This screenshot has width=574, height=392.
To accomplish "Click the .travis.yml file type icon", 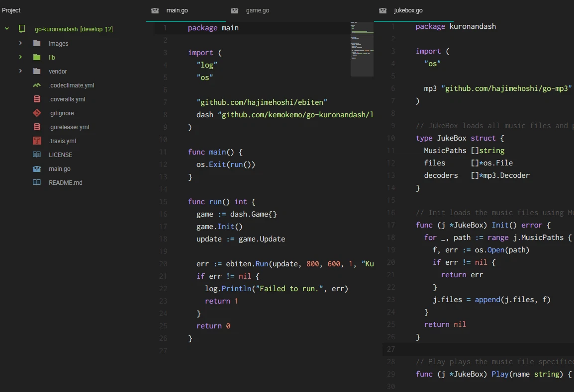I will (36, 141).
